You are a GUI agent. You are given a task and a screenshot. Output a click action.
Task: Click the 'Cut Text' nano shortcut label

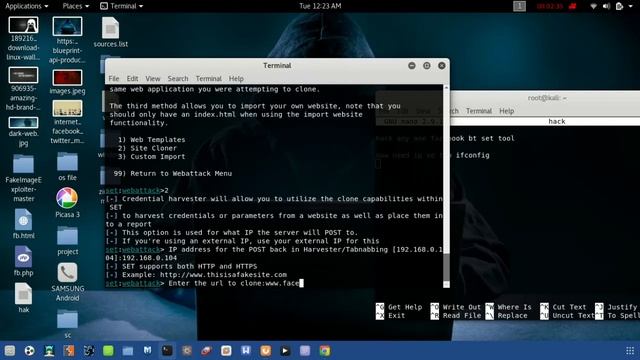click(x=569, y=307)
